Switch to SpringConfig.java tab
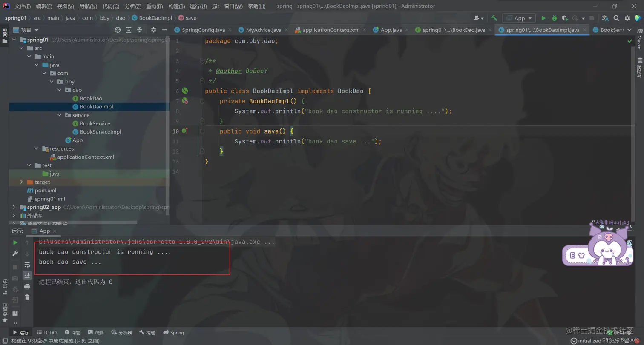 tap(203, 30)
